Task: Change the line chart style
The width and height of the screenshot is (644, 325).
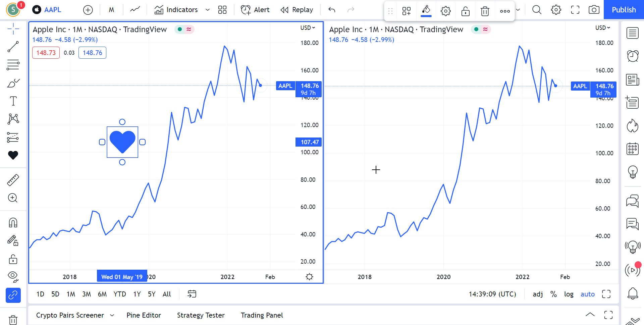Action: tap(135, 10)
